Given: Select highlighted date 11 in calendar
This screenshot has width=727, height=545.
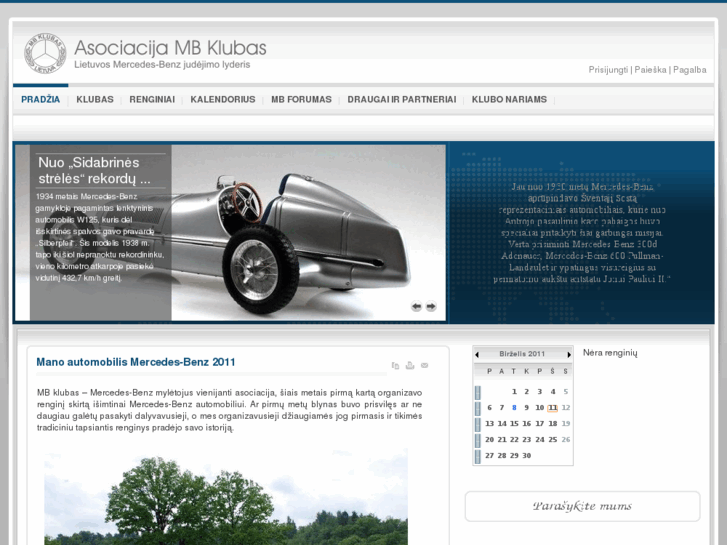Looking at the screenshot, I should pyautogui.click(x=552, y=408).
